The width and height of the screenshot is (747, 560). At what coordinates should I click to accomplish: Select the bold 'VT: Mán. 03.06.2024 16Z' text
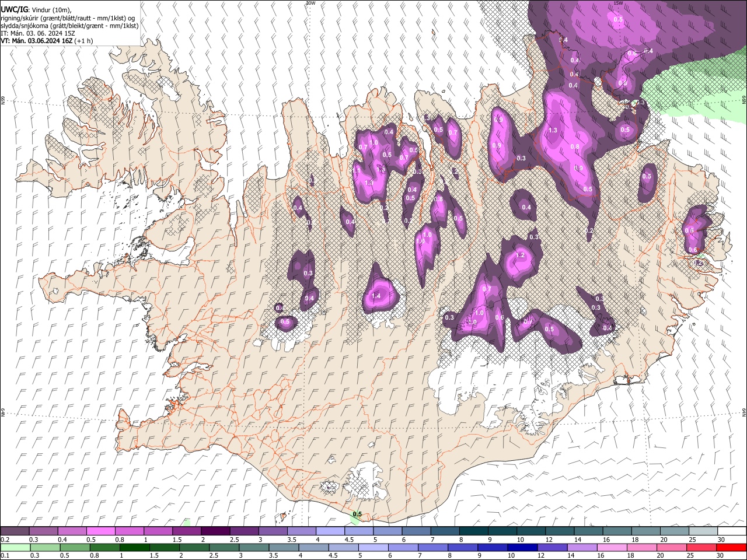pyautogui.click(x=37, y=41)
